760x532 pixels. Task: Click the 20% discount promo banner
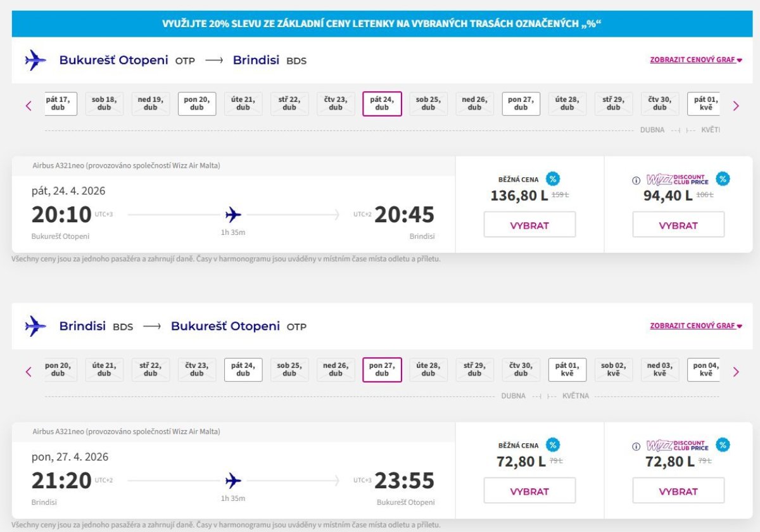pyautogui.click(x=381, y=24)
